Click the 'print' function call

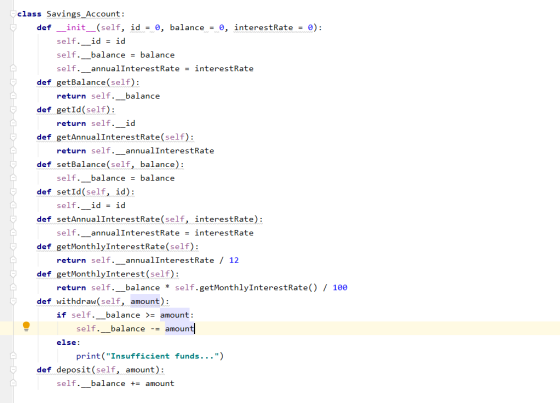click(x=88, y=356)
